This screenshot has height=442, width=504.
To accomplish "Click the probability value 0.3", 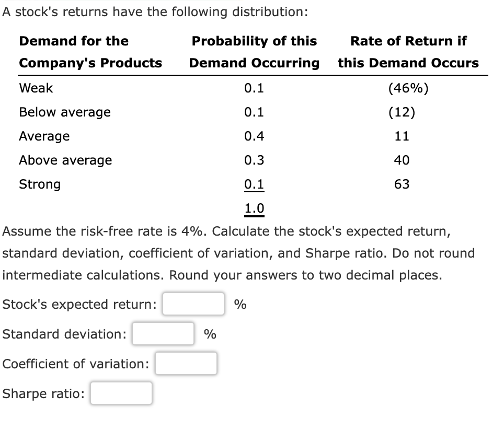I will [255, 160].
